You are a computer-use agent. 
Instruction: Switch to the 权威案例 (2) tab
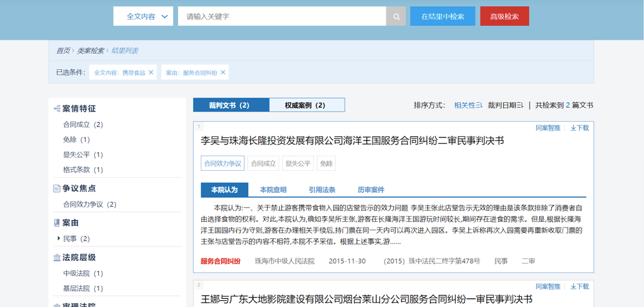click(x=307, y=105)
